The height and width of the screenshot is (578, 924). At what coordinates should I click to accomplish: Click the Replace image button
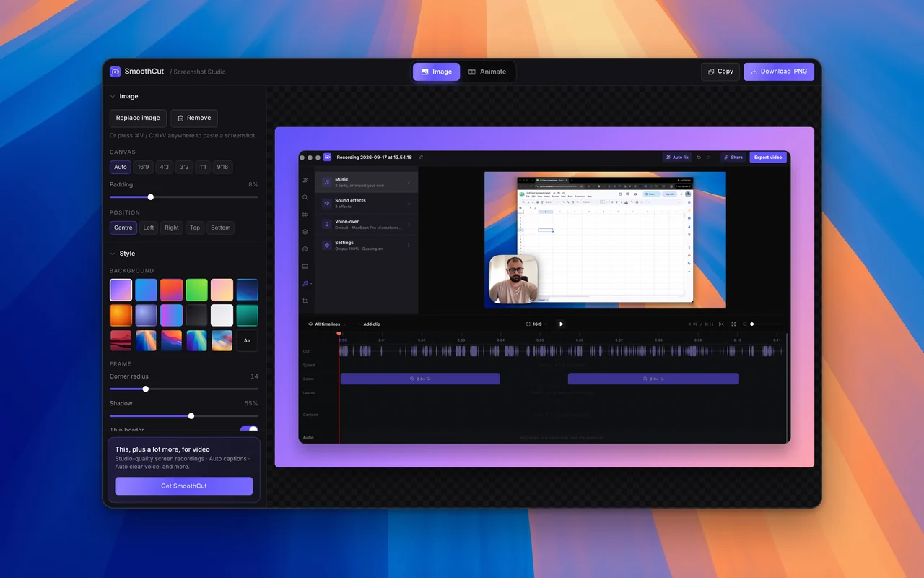[x=138, y=118]
